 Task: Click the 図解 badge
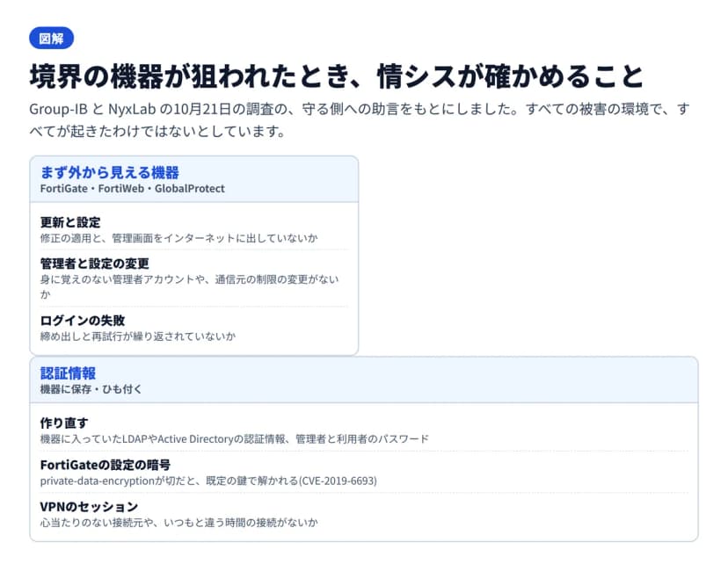(51, 38)
